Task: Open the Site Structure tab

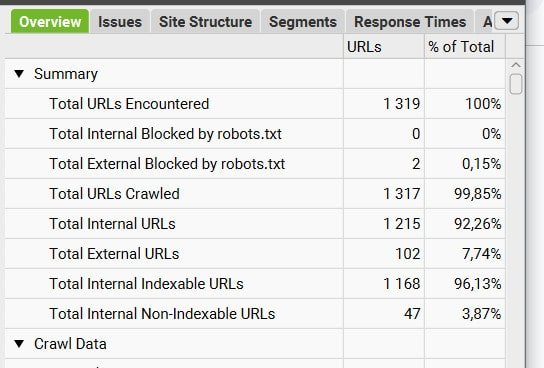Action: [205, 22]
